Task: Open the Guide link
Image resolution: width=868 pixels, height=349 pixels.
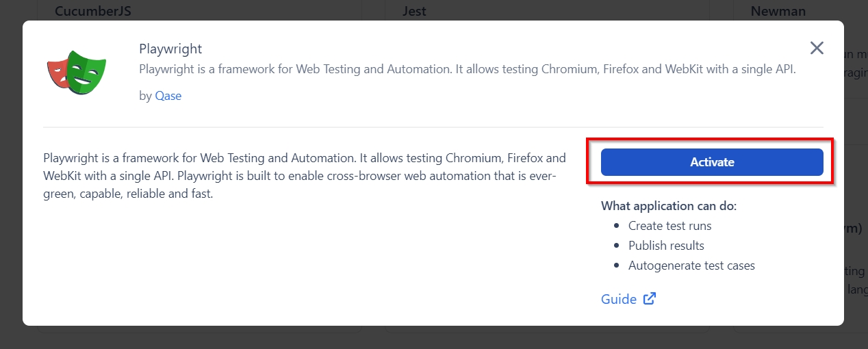Action: pyautogui.click(x=619, y=299)
